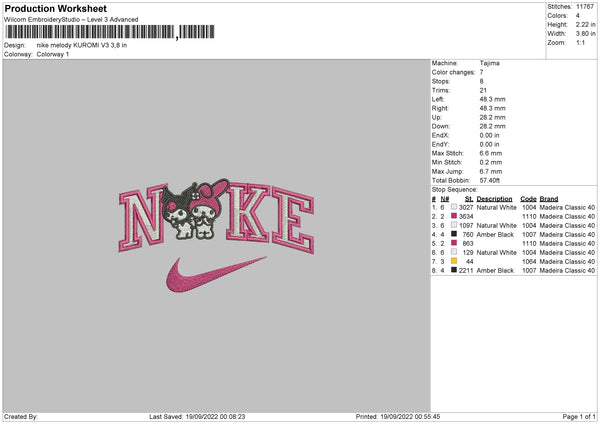
Task: Click the pink swatch in stop row 2
Action: [454, 216]
